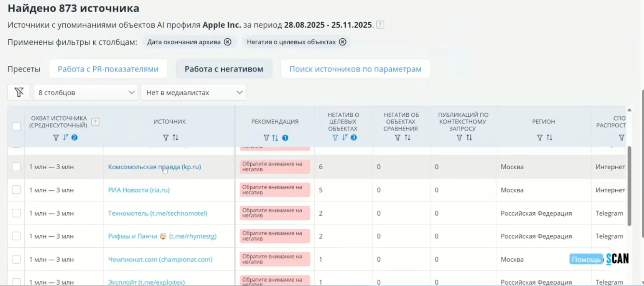Check the Комсомольская правда row checkbox

[x=16, y=167]
